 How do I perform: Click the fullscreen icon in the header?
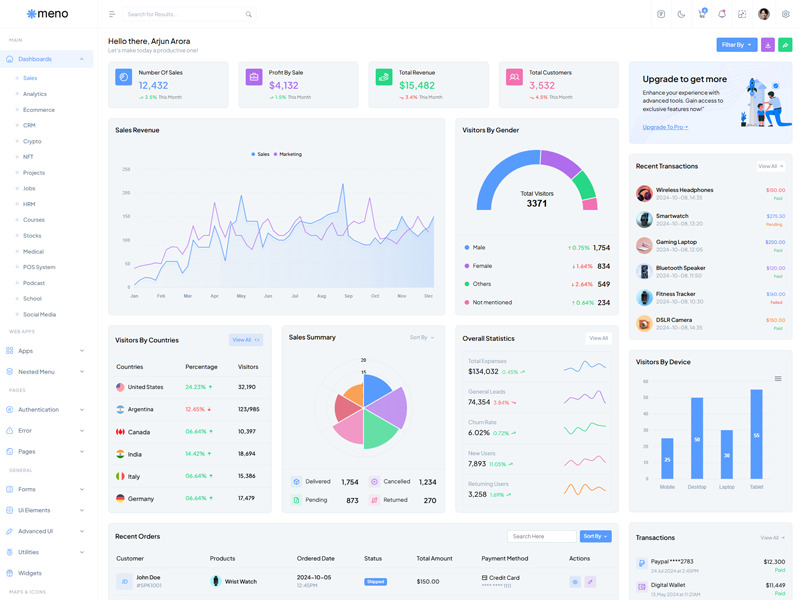click(x=742, y=14)
